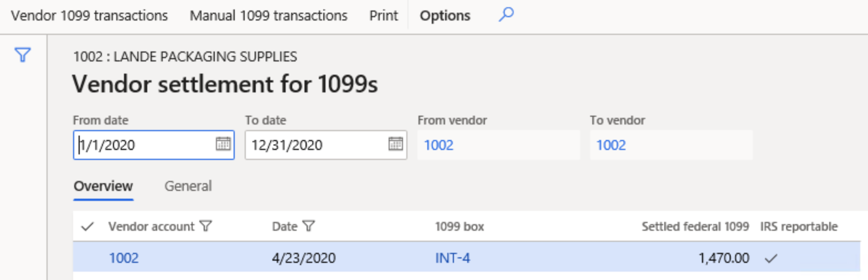Open the INT-4 1099 box link
The width and height of the screenshot is (868, 280).
452,258
